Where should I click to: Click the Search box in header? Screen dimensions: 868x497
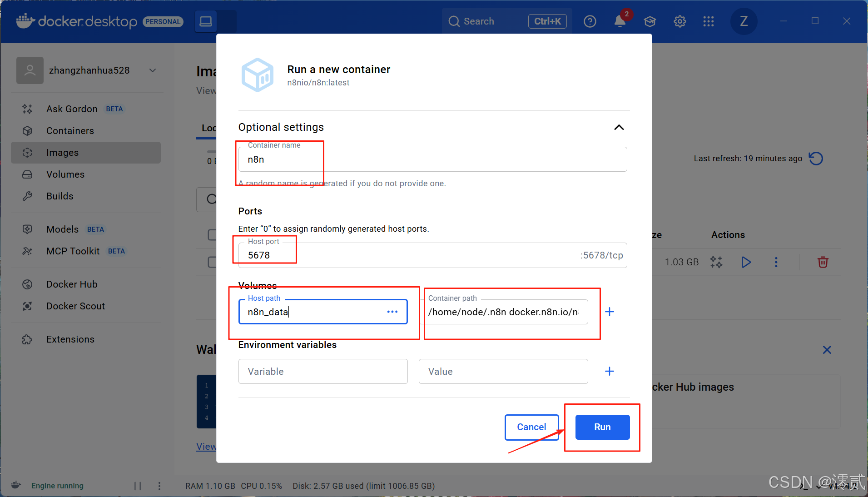tap(507, 21)
